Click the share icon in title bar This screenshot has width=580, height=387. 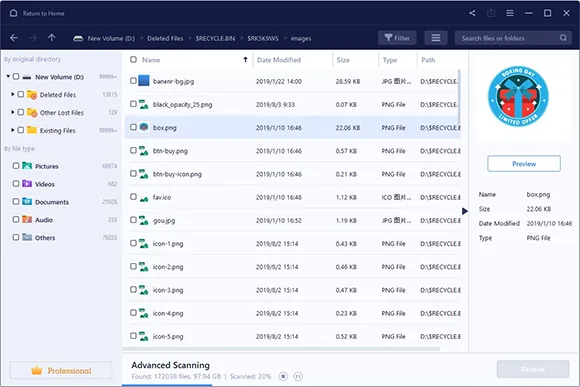pyautogui.click(x=472, y=13)
